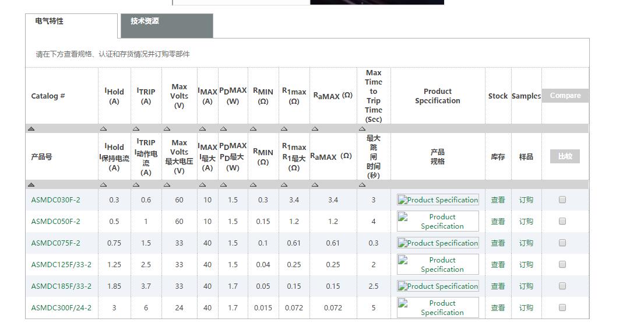Sort by Max Time to Trip arrow
This screenshot has width=644, height=336.
coord(362,128)
